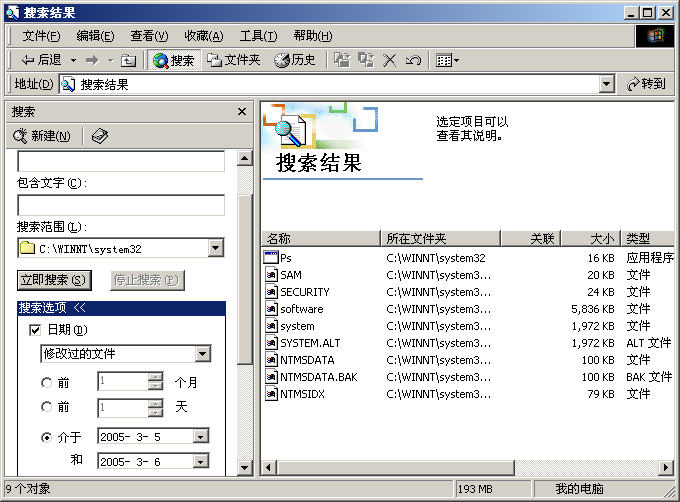The width and height of the screenshot is (680, 502).
Task: Sort by 大小 column header
Action: (591, 238)
